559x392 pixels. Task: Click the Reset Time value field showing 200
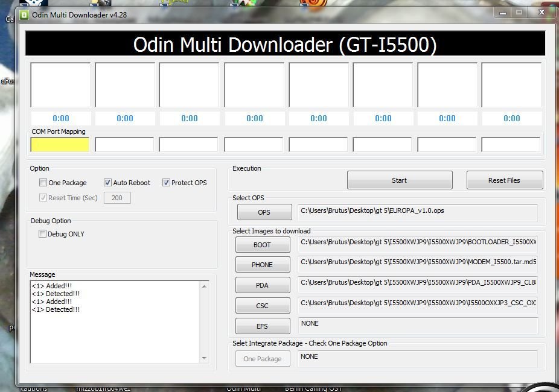(117, 198)
